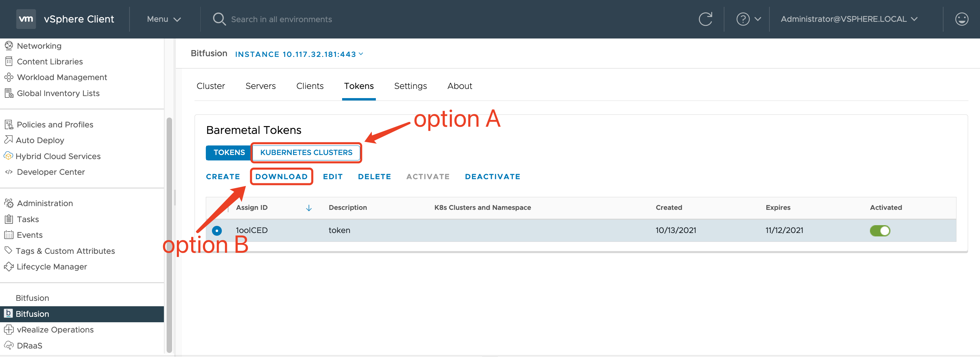The width and height of the screenshot is (980, 357).
Task: Select the TOKENS sub-tab button
Action: coord(229,153)
